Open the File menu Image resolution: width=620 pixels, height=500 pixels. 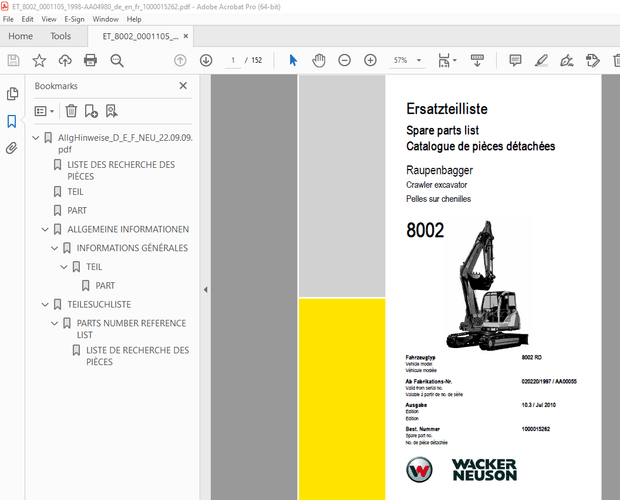8,19
